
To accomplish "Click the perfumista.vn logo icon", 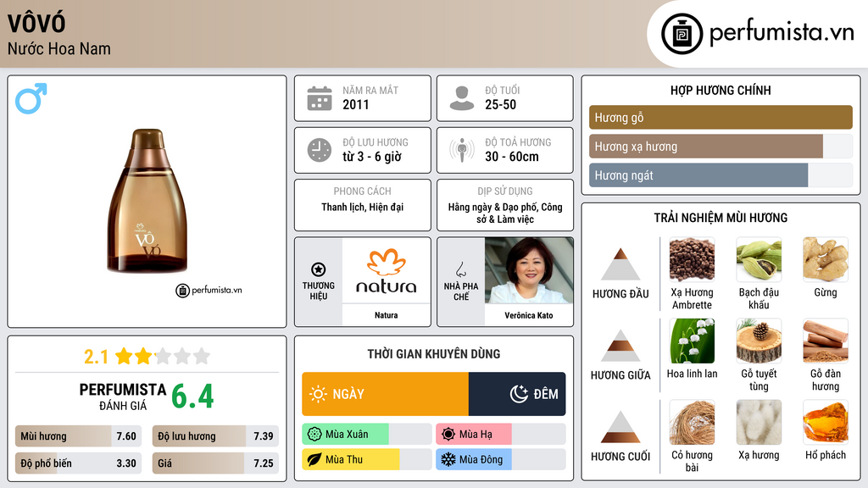I will [682, 34].
